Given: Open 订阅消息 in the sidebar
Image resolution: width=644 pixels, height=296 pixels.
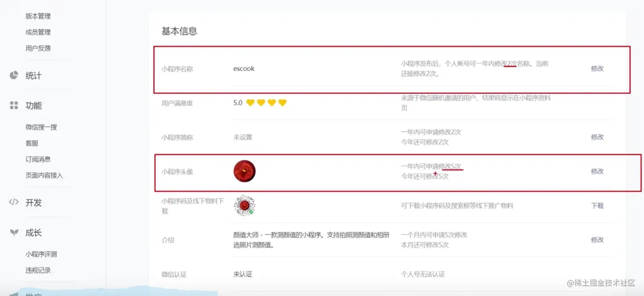Looking at the screenshot, I should point(38,159).
